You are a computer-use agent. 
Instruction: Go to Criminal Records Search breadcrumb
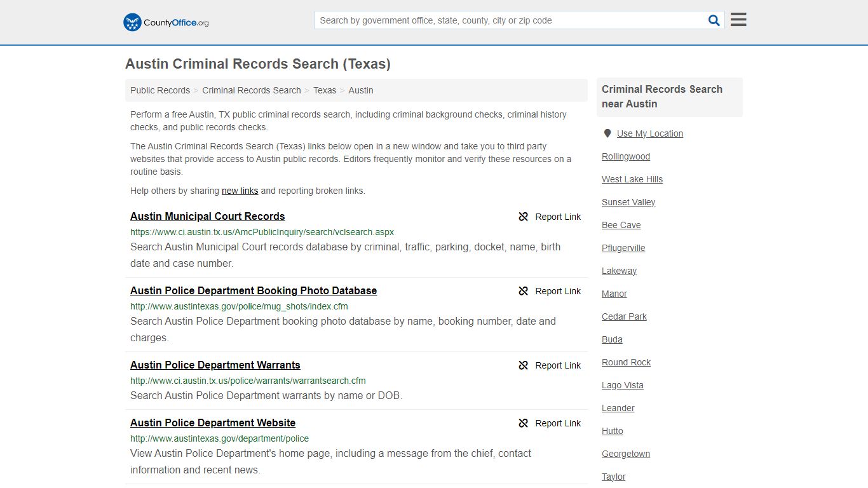252,90
